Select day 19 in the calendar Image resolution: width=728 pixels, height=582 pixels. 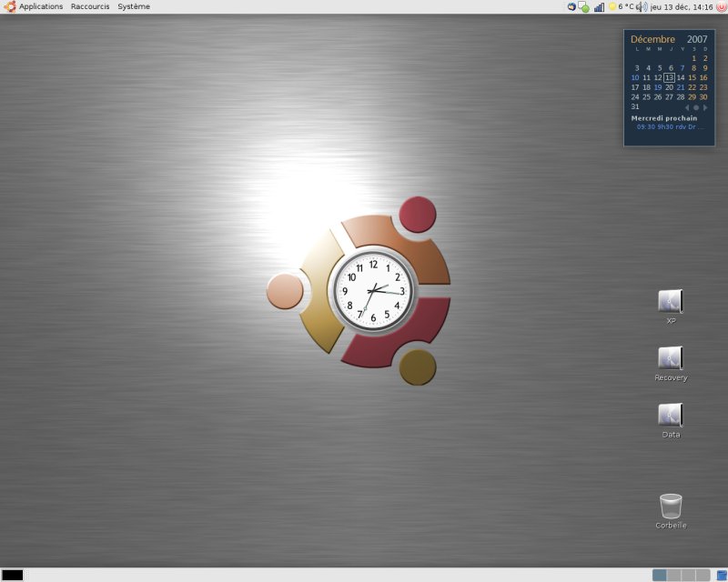click(658, 87)
